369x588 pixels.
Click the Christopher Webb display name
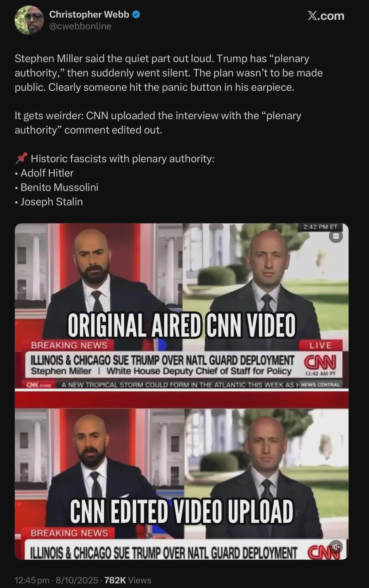click(89, 14)
